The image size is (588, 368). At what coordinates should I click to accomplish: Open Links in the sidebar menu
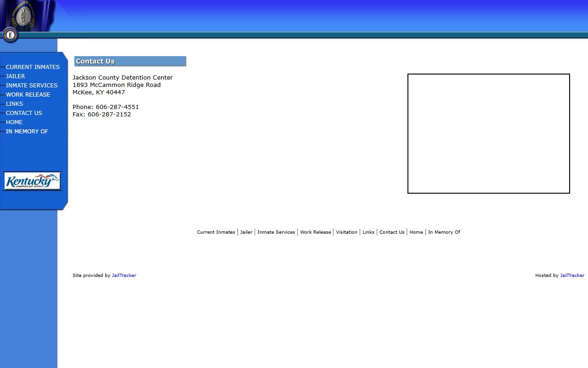(x=14, y=104)
